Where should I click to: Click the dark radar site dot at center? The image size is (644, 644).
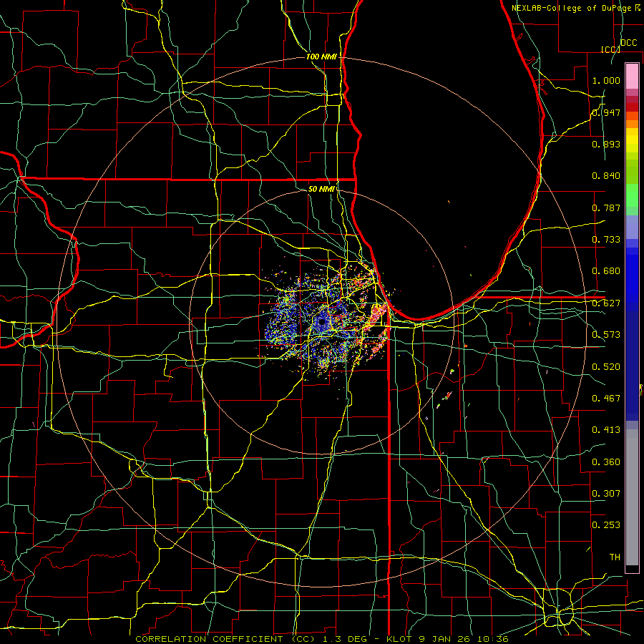coord(321,323)
